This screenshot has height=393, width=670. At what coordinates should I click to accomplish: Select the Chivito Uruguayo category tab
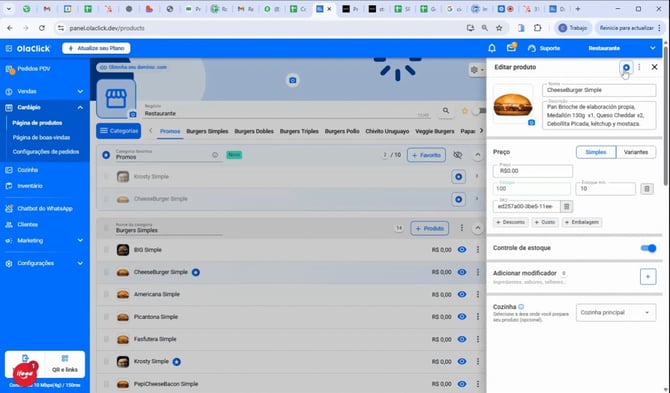387,131
